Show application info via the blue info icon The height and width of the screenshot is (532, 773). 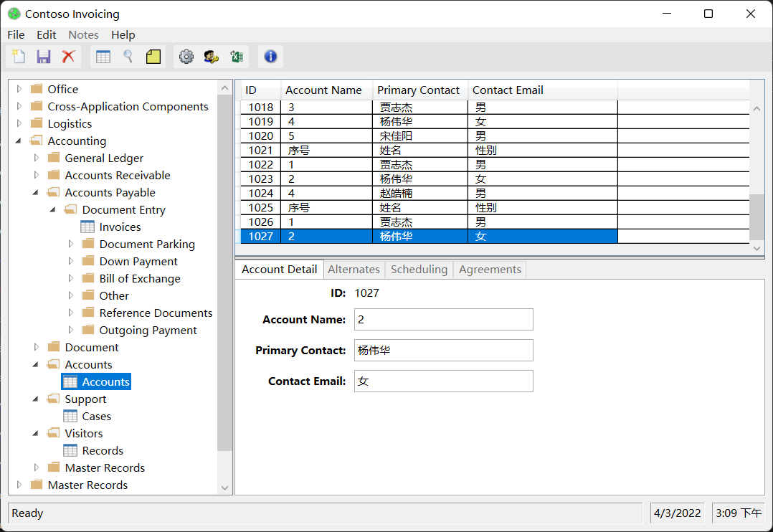270,56
